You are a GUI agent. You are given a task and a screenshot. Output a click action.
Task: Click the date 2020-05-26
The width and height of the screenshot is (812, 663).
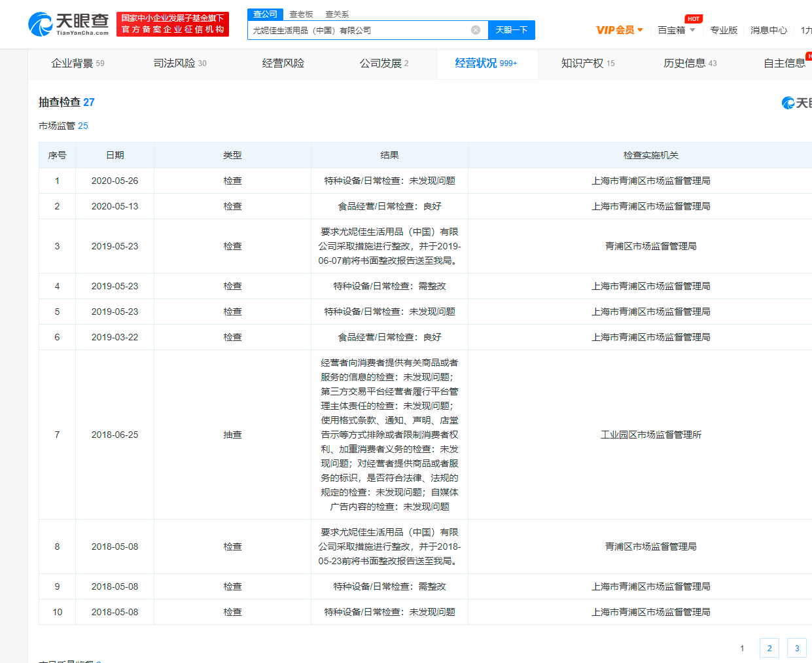(x=115, y=181)
